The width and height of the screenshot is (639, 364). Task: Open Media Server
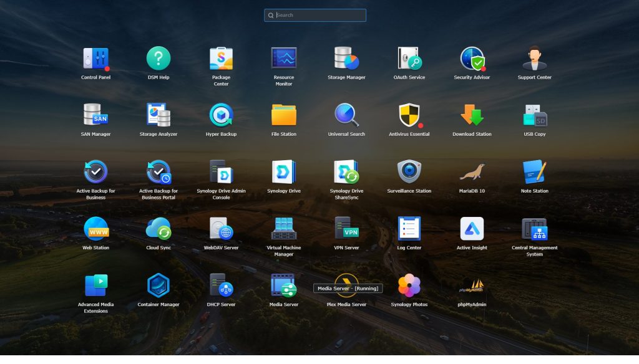pos(284,285)
